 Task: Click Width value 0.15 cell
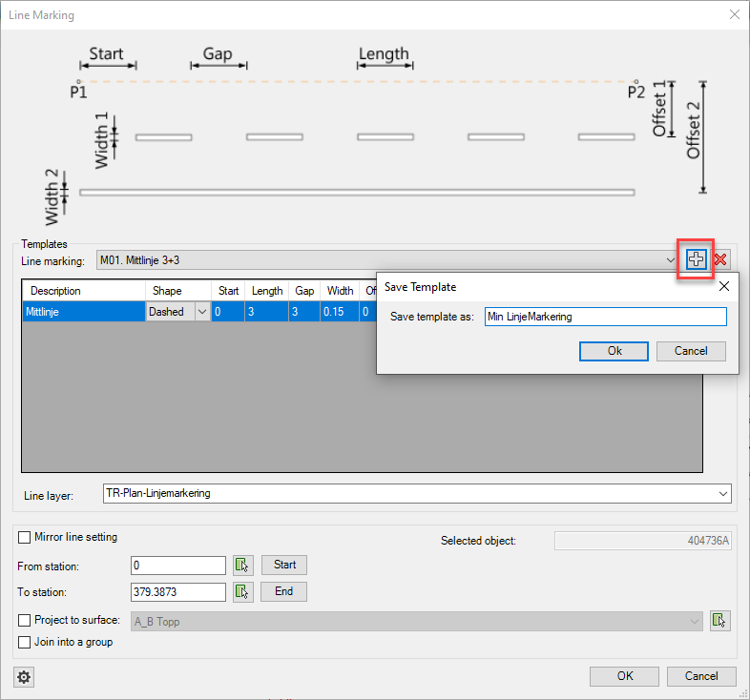(340, 312)
